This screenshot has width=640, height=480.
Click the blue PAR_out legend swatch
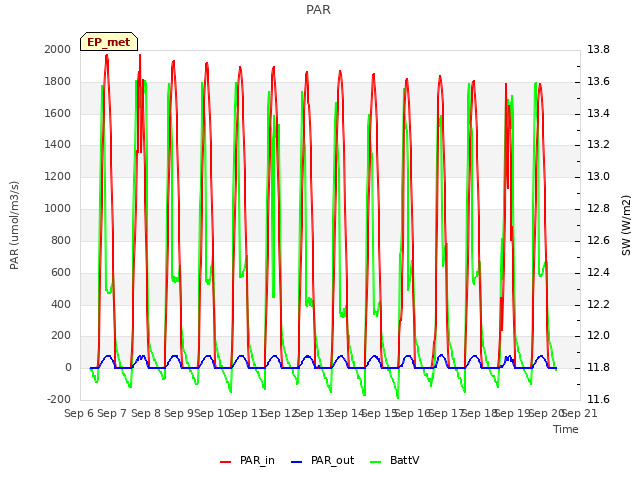click(297, 462)
